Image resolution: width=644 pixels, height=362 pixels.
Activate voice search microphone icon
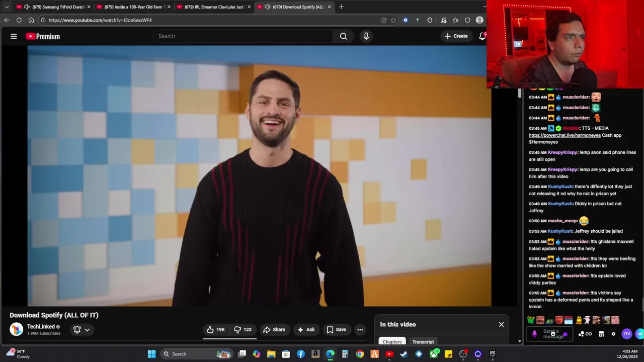point(366,36)
